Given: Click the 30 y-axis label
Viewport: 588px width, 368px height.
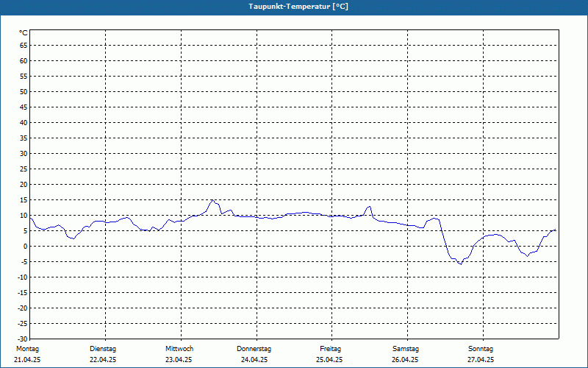Looking at the screenshot, I should (x=24, y=154).
